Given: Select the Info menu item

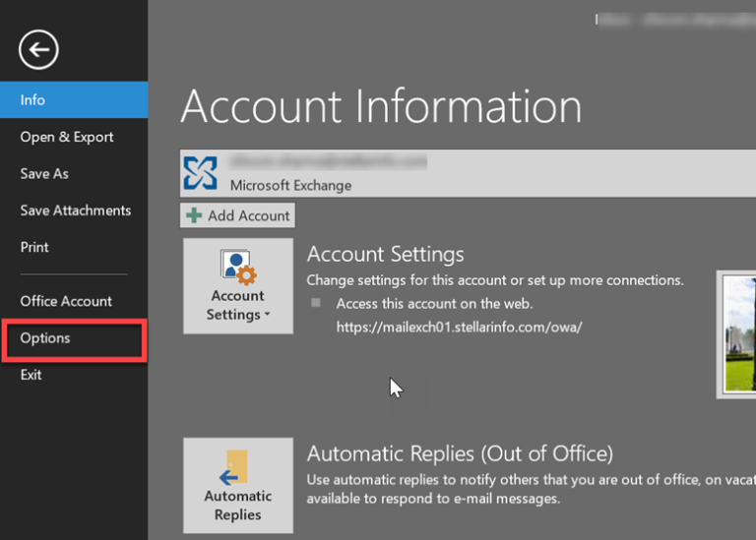Looking at the screenshot, I should click(74, 99).
